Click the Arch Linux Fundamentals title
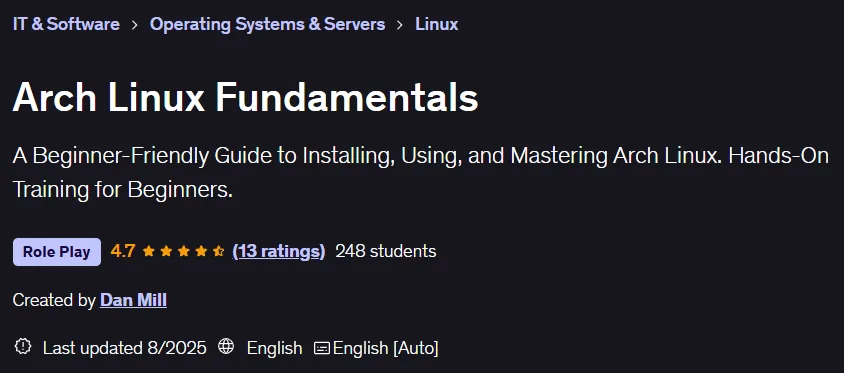844x373 pixels. [x=245, y=97]
